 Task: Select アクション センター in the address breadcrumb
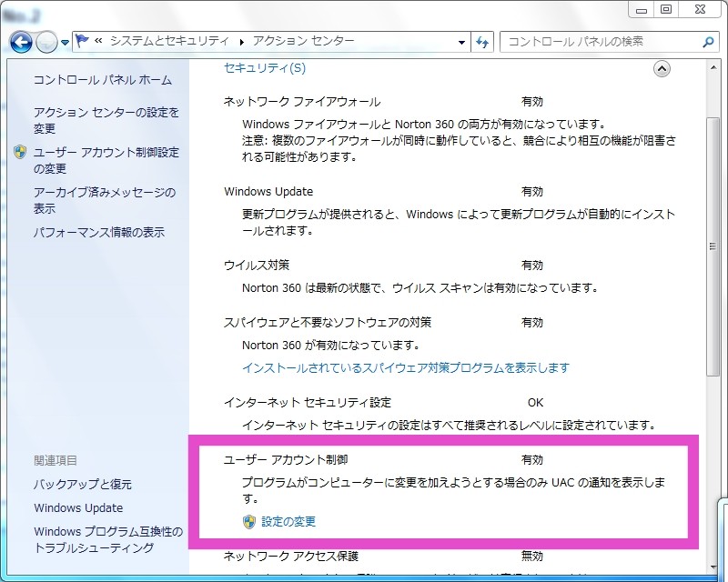coord(304,41)
